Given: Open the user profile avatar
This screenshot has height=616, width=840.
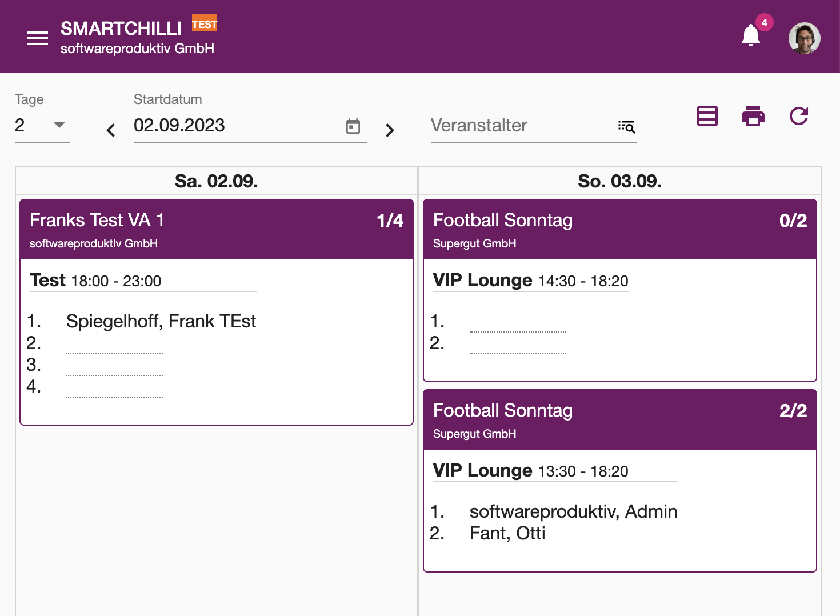Looking at the screenshot, I should [805, 38].
